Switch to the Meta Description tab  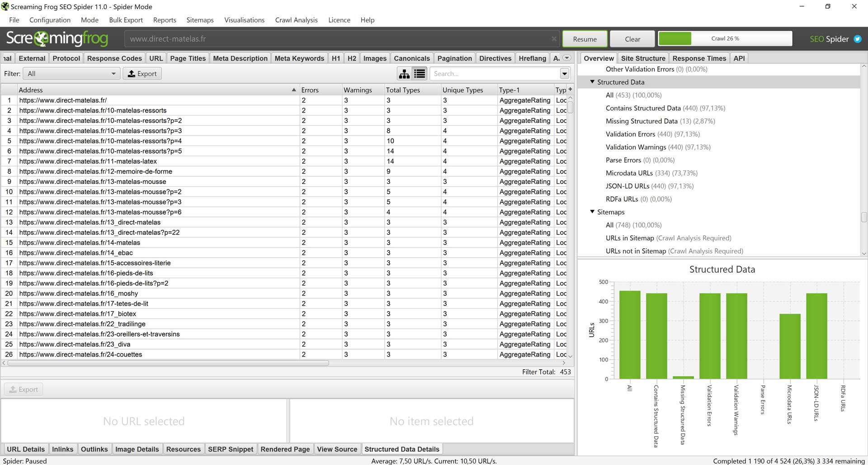tap(240, 58)
